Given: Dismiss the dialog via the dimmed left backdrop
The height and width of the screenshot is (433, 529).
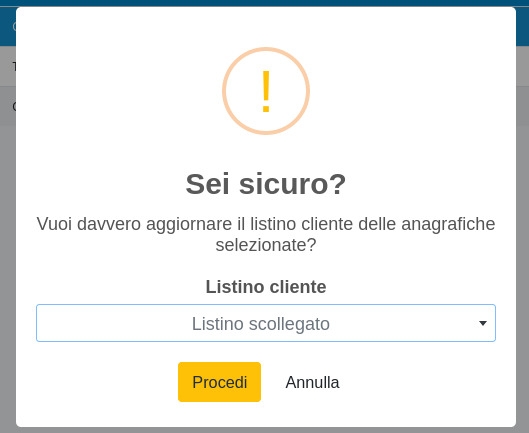Looking at the screenshot, I should click(7, 270).
